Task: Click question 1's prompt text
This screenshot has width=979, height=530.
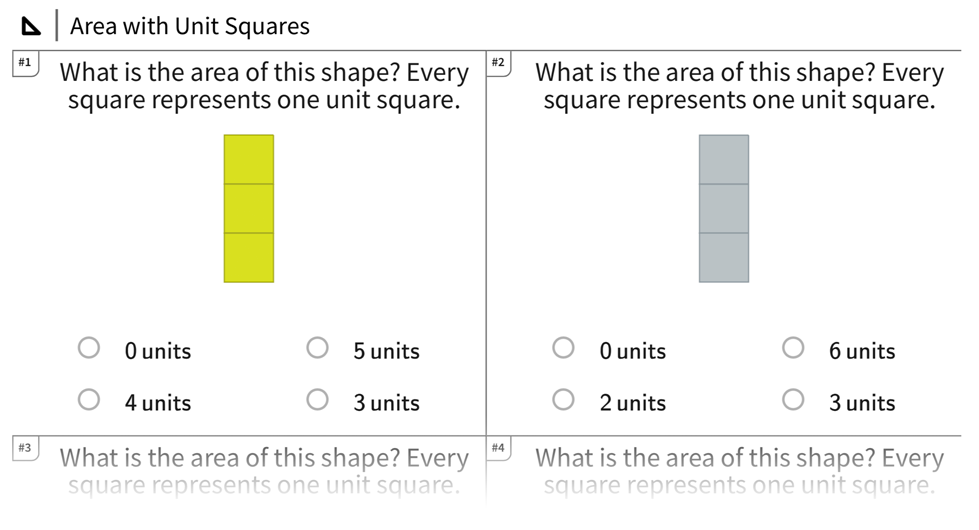Action: 264,87
